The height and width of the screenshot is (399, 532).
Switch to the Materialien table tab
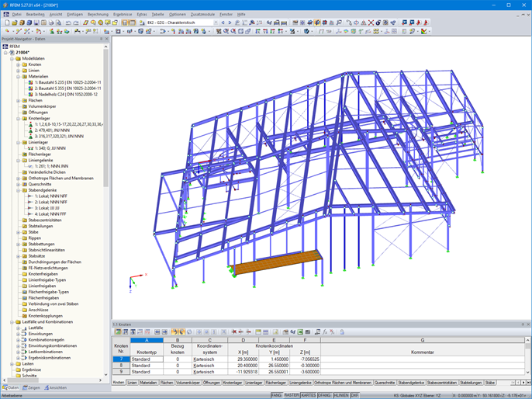148,383
